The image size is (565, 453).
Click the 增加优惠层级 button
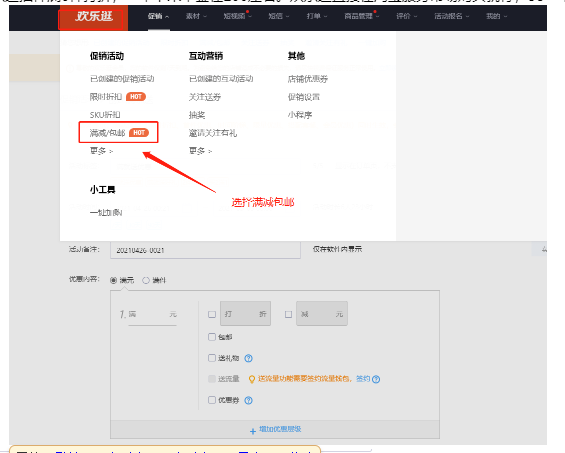pyautogui.click(x=276, y=430)
